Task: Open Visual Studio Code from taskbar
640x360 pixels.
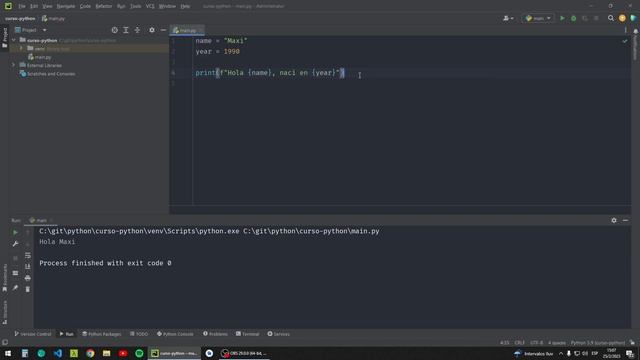Action: pyautogui.click(x=58, y=353)
